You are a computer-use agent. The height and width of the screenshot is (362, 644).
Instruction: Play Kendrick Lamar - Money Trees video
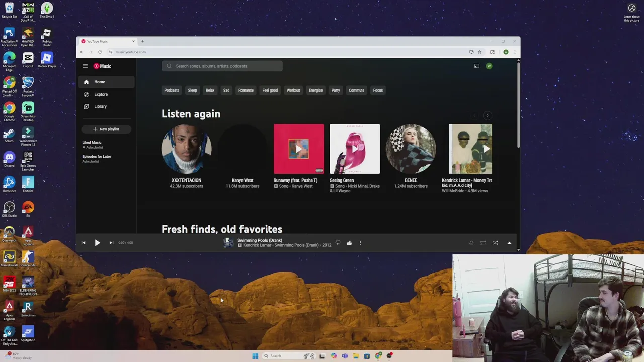(x=470, y=149)
